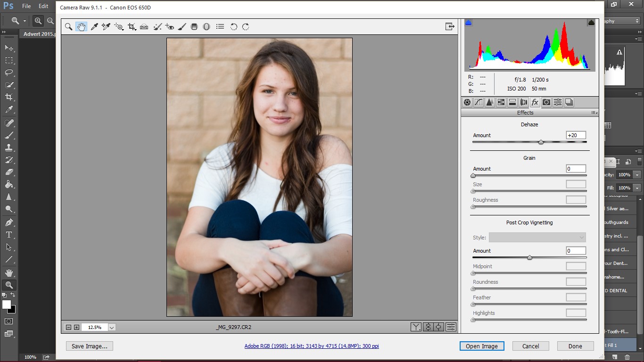Activate the Camera Raw Crop tool
Image resolution: width=644 pixels, height=362 pixels.
pos(132,27)
